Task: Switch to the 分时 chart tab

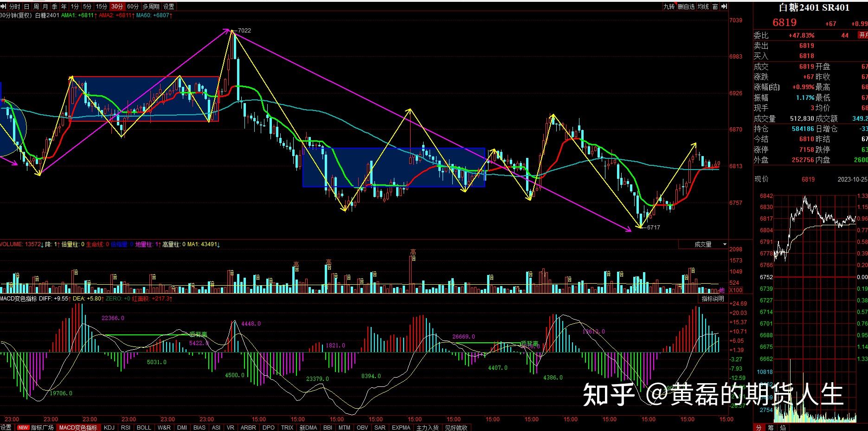Action: point(14,7)
